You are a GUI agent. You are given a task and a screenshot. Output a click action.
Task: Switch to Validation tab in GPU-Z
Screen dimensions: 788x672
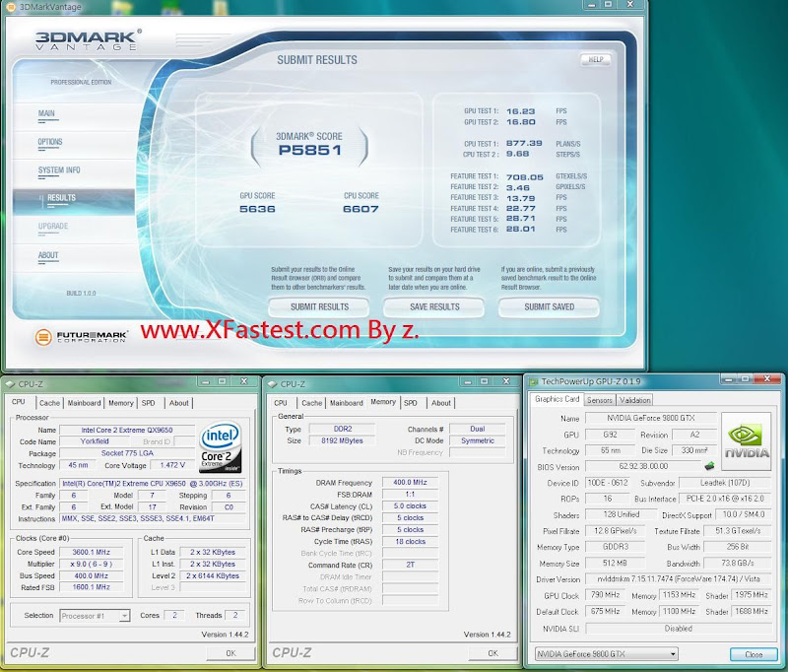[634, 400]
